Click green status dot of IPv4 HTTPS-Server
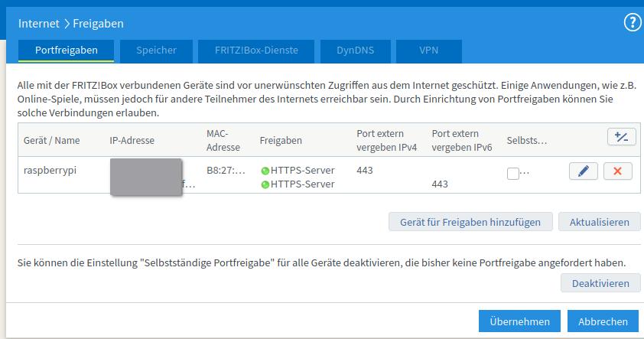Image resolution: width=644 pixels, height=339 pixels. tap(265, 171)
